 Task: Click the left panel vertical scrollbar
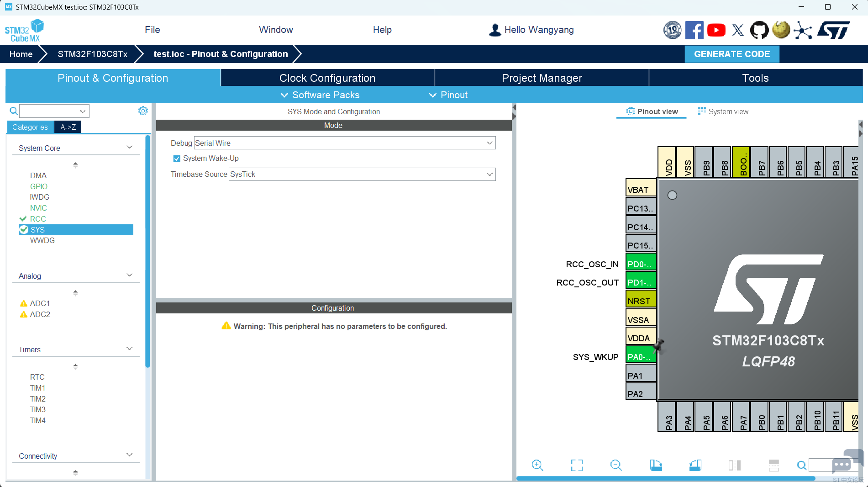[x=147, y=251]
